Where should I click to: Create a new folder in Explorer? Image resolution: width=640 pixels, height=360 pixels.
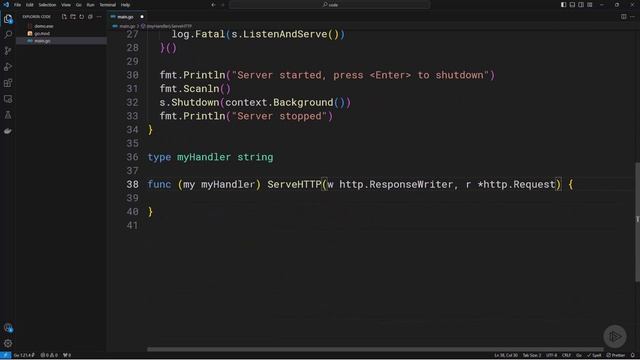(73, 17)
